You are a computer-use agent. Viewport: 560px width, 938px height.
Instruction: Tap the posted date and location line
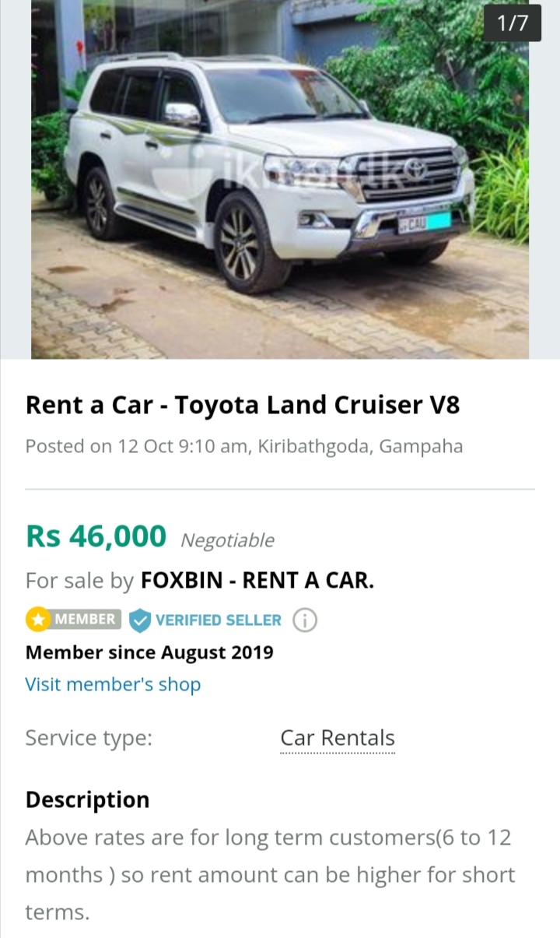point(244,447)
